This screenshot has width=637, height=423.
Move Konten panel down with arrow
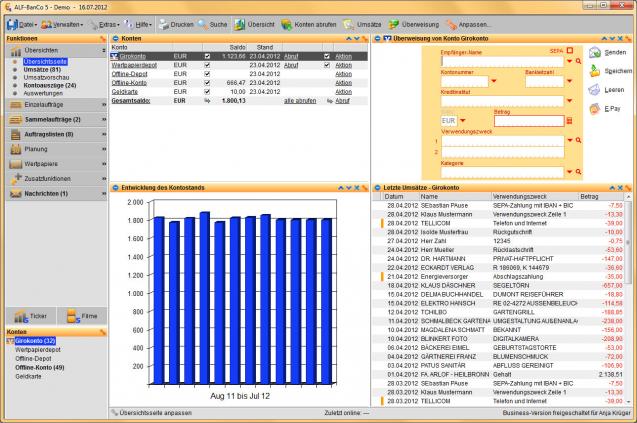(x=357, y=39)
